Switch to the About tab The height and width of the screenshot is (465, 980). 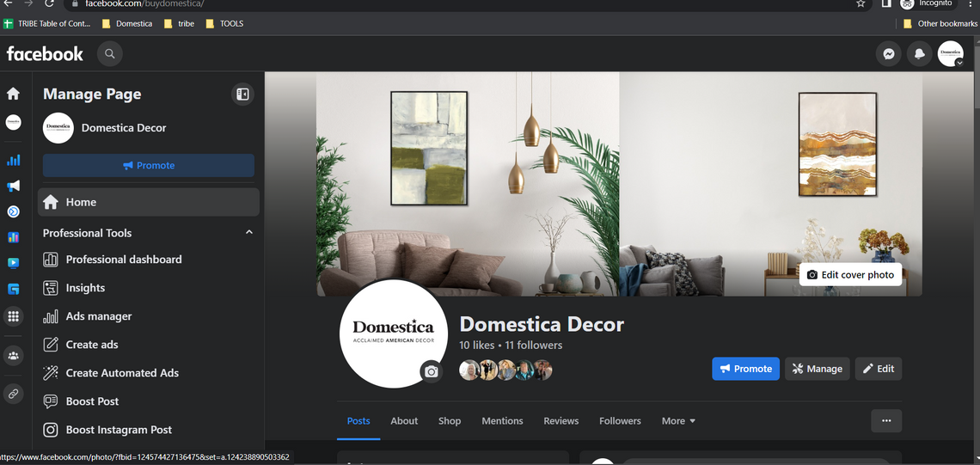[x=404, y=421]
